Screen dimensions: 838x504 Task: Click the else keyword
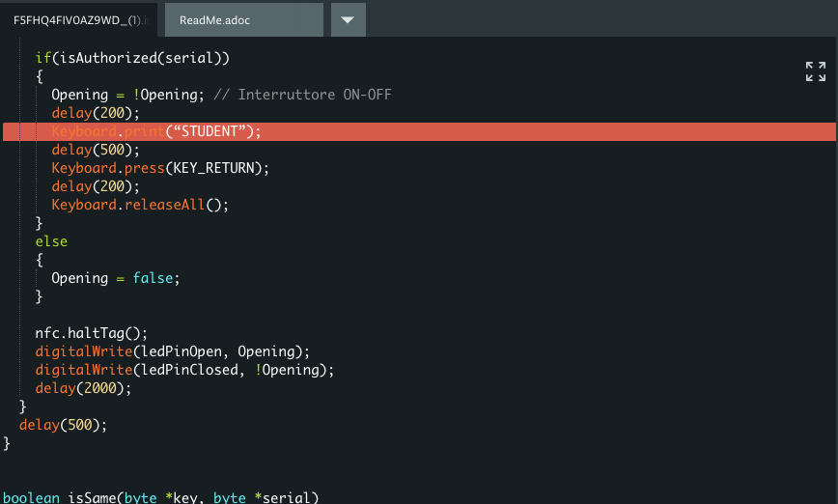click(x=51, y=241)
